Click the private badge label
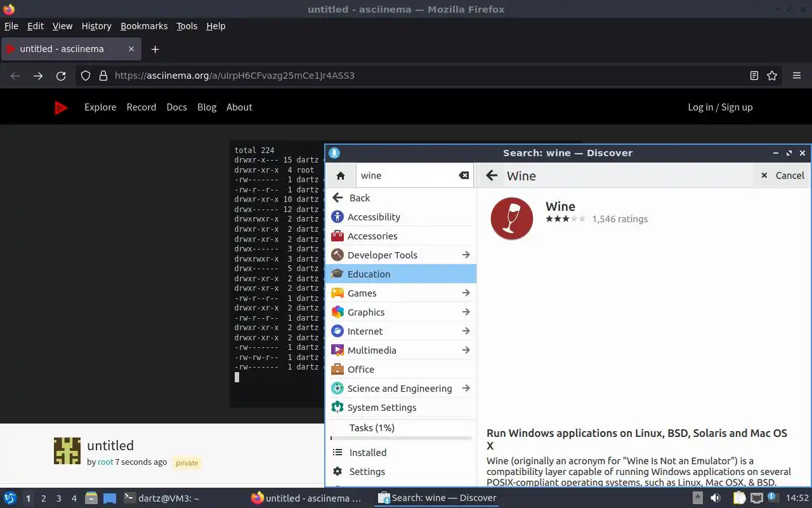 (187, 463)
